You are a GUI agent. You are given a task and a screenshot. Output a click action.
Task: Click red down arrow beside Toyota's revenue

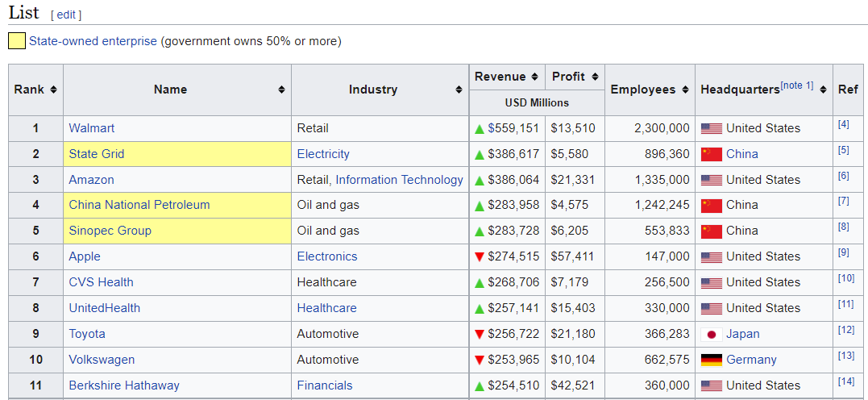[480, 334]
